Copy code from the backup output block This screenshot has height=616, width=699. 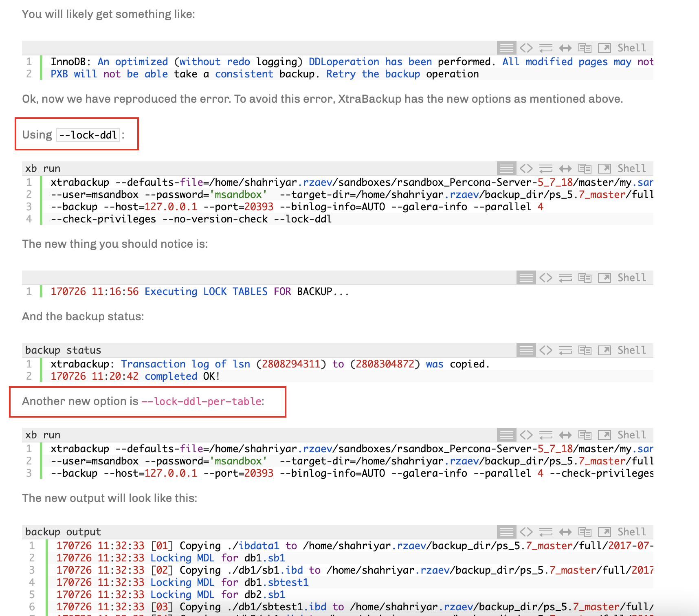[585, 532]
